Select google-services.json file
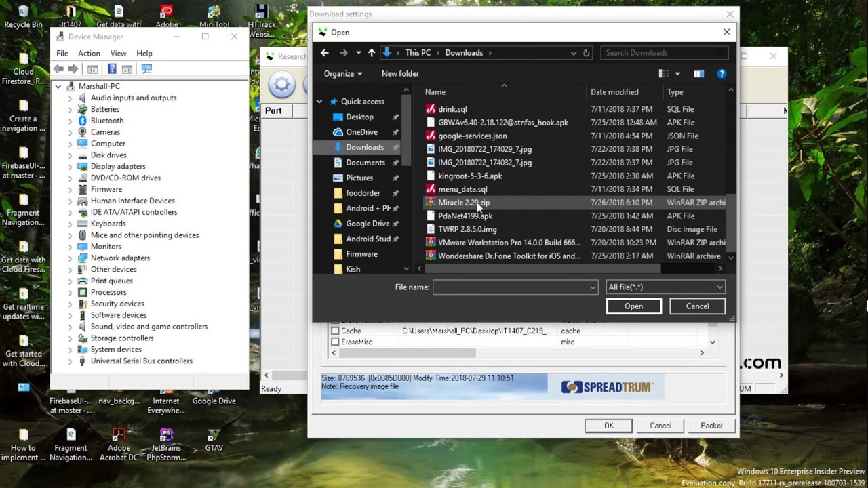The height and width of the screenshot is (488, 868). point(473,136)
